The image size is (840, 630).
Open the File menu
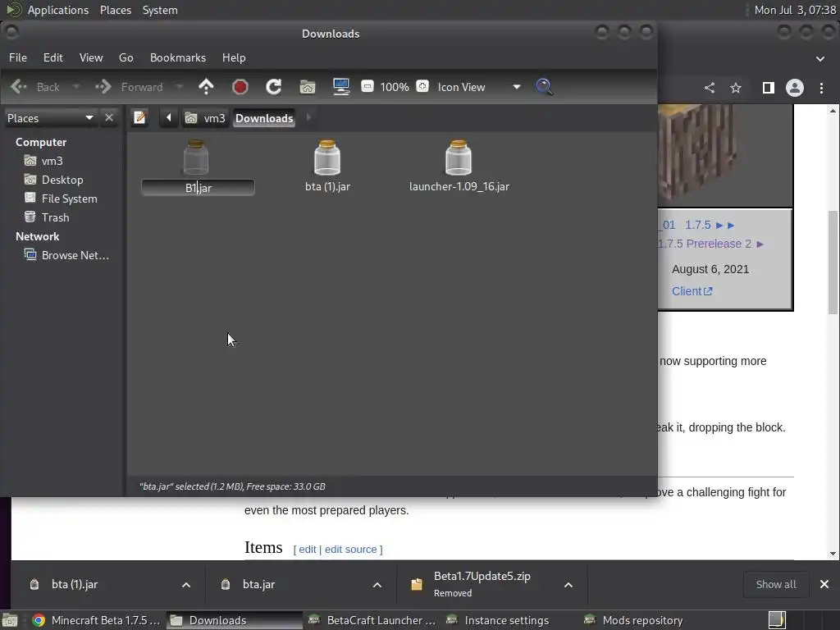(18, 57)
